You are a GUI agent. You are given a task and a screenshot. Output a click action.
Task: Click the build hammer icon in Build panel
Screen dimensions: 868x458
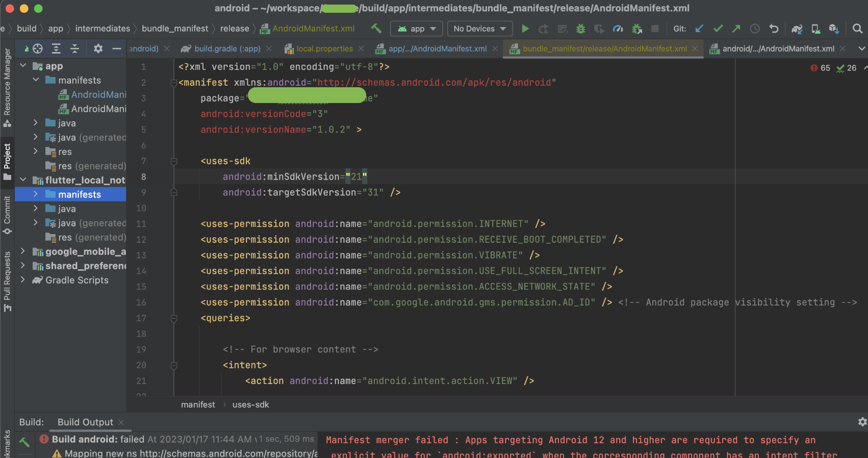(24, 442)
